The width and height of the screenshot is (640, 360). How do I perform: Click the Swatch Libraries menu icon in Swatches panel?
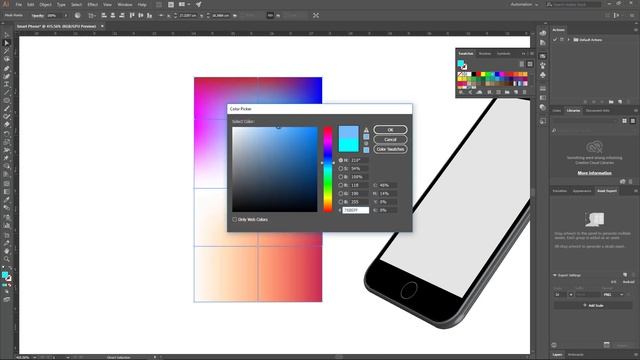[x=462, y=93]
